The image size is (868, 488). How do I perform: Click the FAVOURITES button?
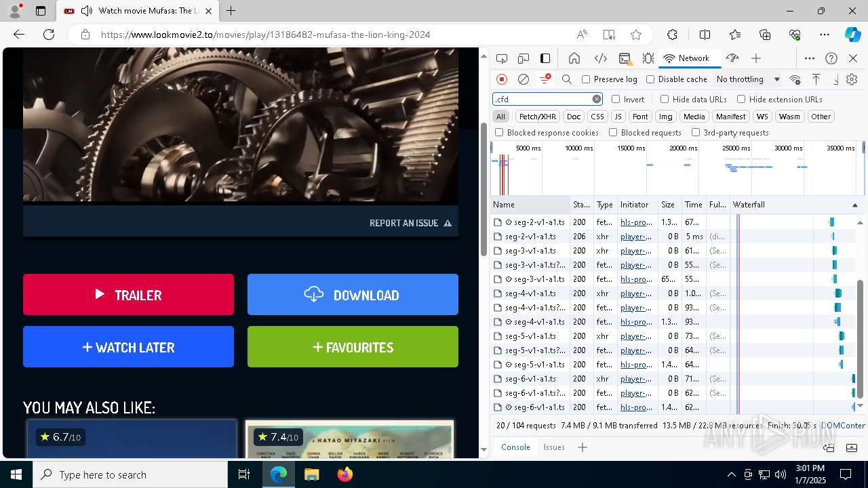tap(353, 347)
